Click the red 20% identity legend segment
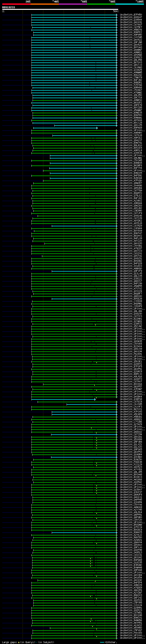 tap(16, 4)
